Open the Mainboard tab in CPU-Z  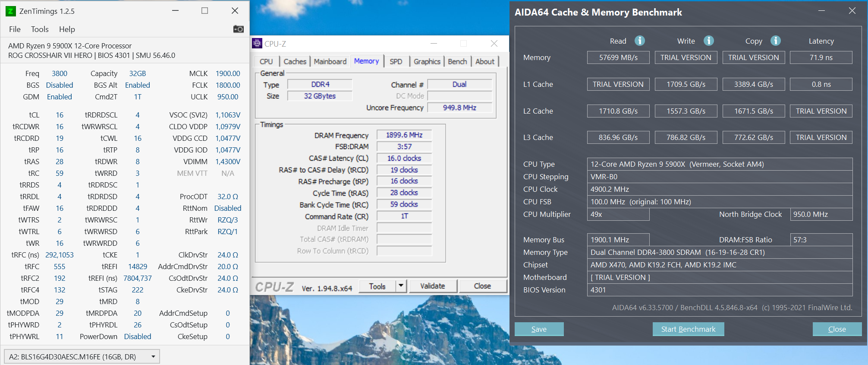[330, 61]
